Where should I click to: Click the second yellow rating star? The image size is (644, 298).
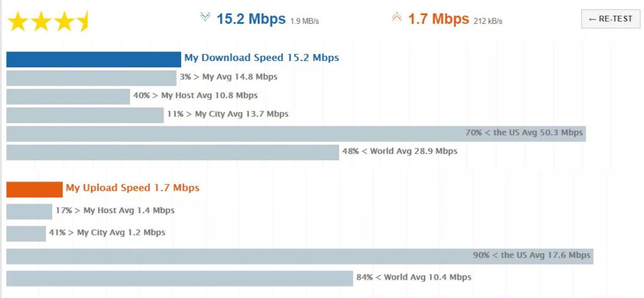[42, 21]
